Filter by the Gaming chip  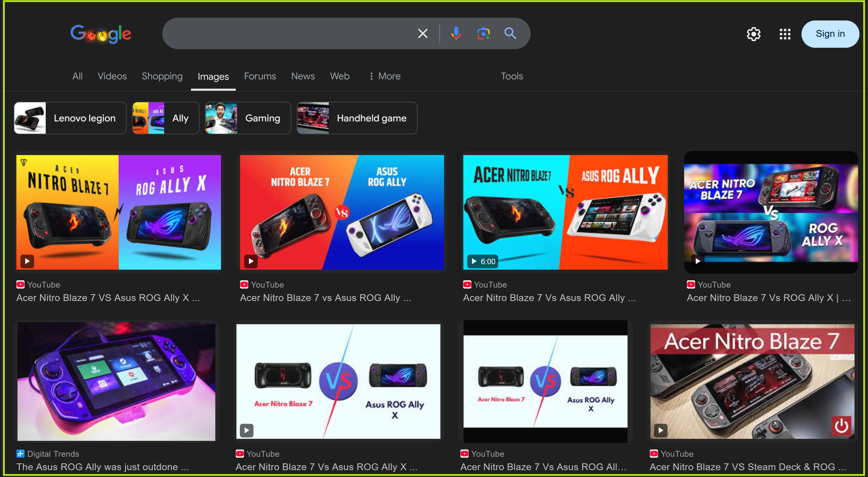coord(248,118)
